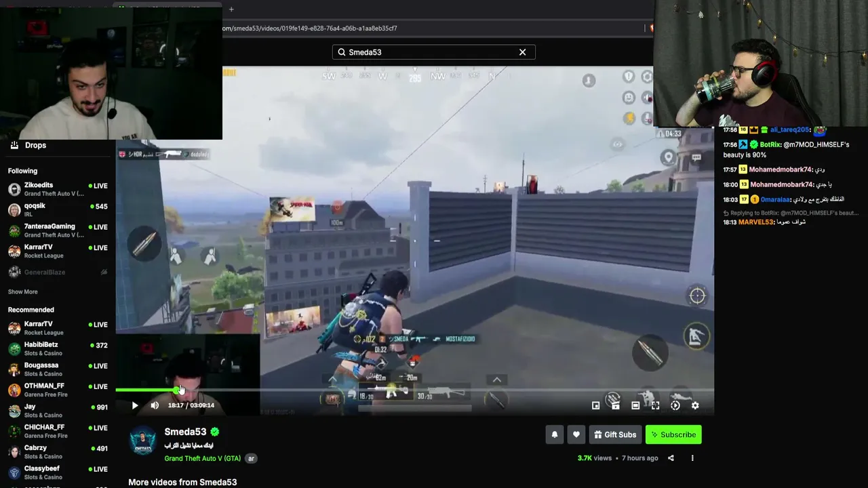Open KarrarTV in the Following list
The image size is (868, 488).
pyautogui.click(x=58, y=251)
